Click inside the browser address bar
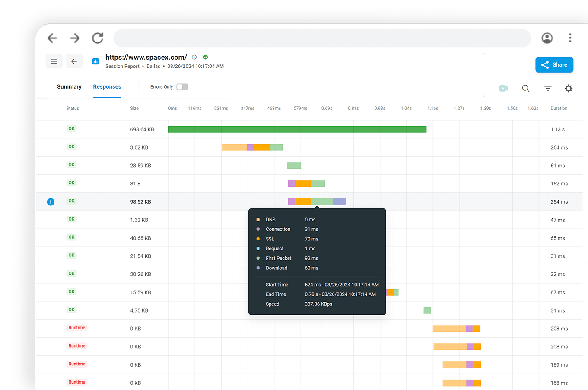 [x=322, y=38]
